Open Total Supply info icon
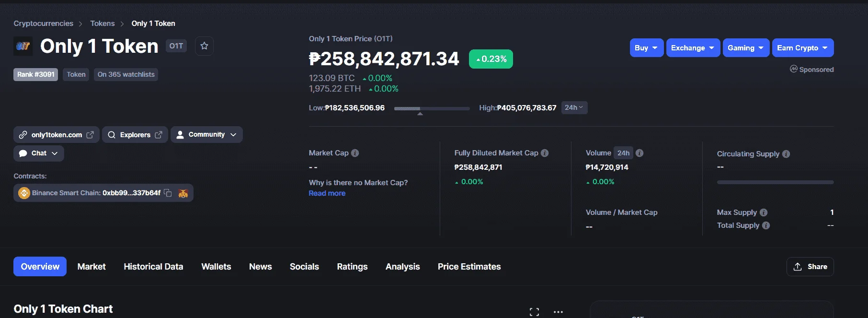 766,225
